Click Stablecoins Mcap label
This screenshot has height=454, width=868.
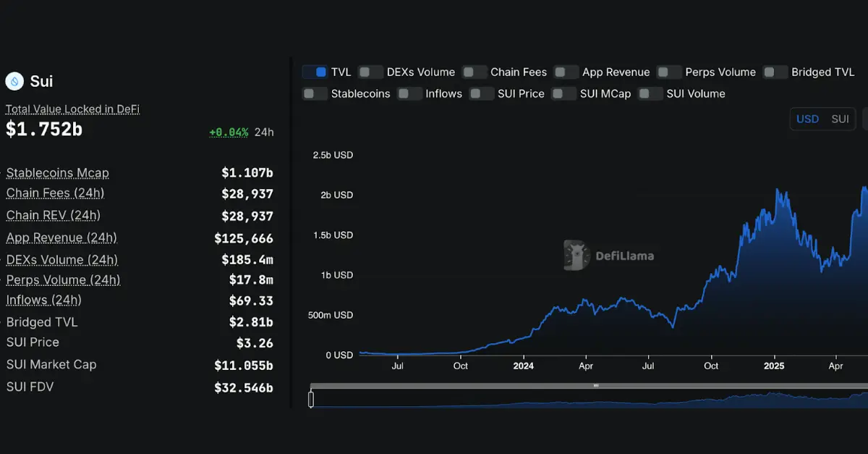(x=58, y=172)
